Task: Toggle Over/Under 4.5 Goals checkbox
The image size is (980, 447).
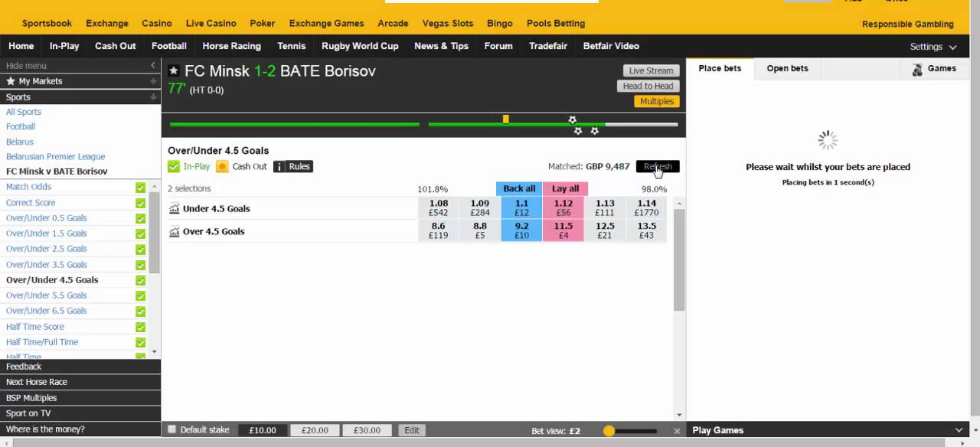Action: 140,280
